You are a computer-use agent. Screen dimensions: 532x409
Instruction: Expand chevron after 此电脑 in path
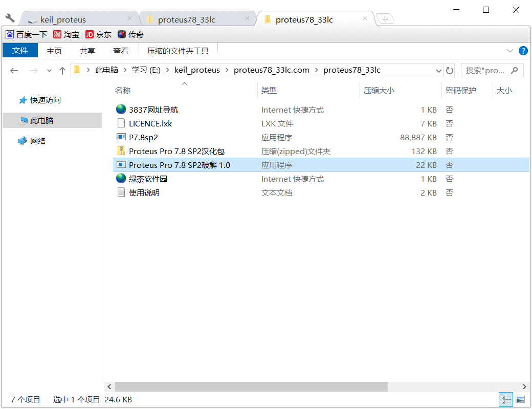coord(125,70)
